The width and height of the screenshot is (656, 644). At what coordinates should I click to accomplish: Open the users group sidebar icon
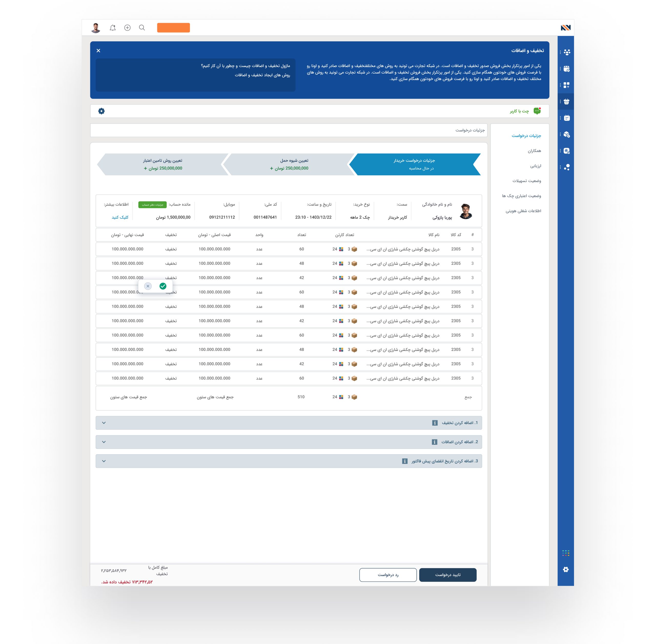click(x=567, y=52)
